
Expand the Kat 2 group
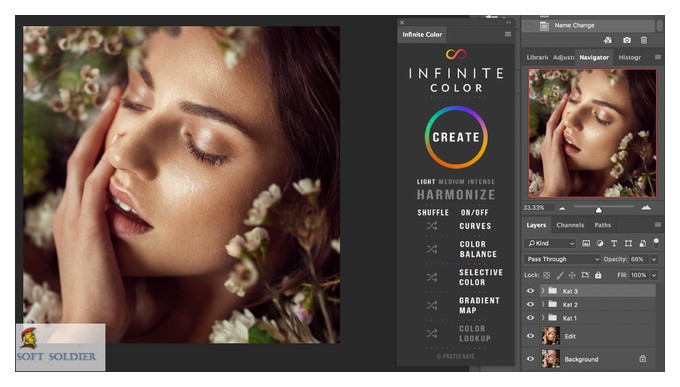543,304
